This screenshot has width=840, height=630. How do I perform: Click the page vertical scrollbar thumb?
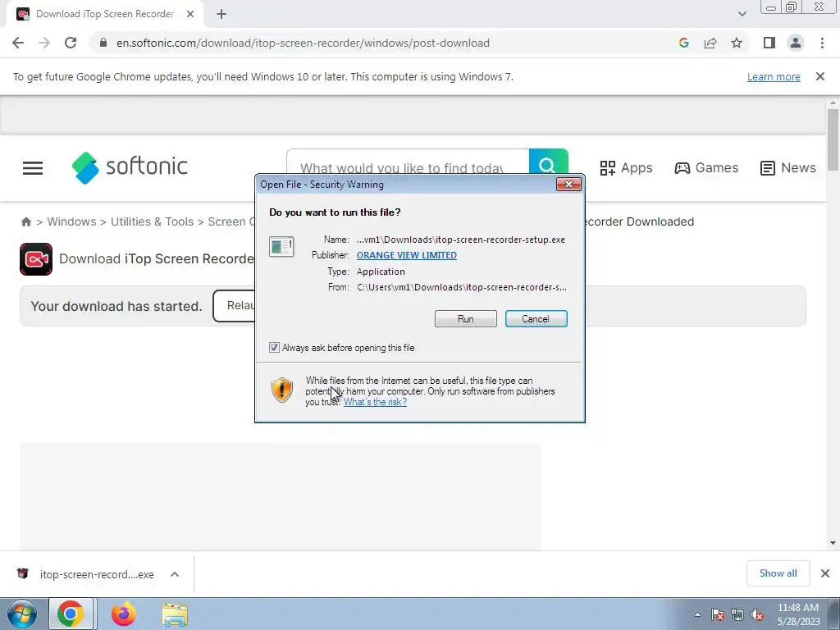[833, 139]
